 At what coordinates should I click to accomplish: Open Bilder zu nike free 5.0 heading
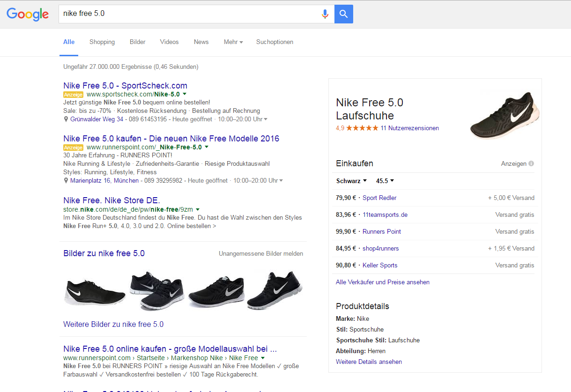click(x=104, y=253)
